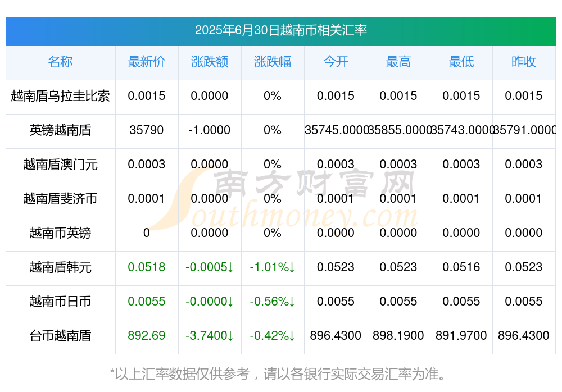
Task: Click the change amount -3.7400↓
Action: [209, 336]
